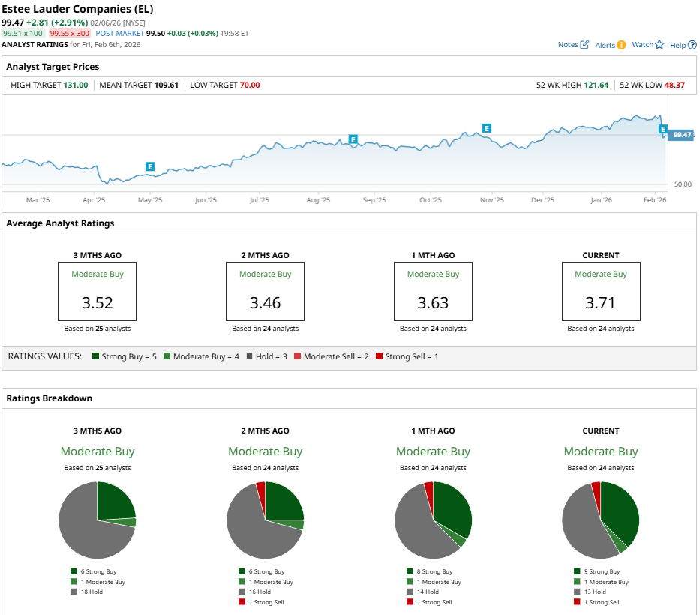Click the 3.52 rating box
Viewport: 700px width, 615px height.
pos(98,290)
